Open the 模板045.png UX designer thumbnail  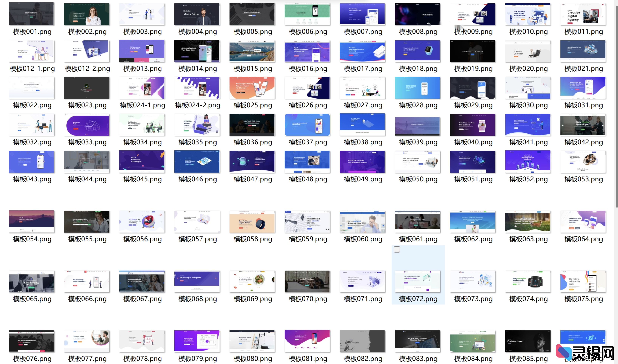point(142,162)
